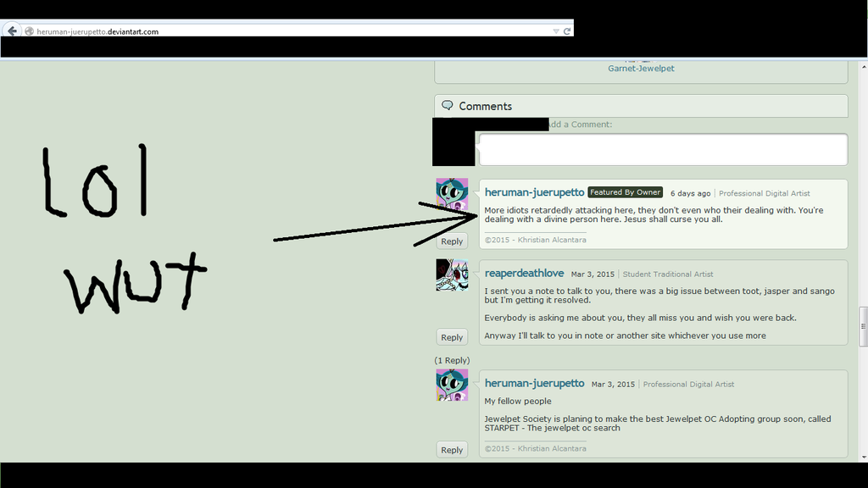
Task: Open the URL bar history dropdown arrow
Action: 556,31
